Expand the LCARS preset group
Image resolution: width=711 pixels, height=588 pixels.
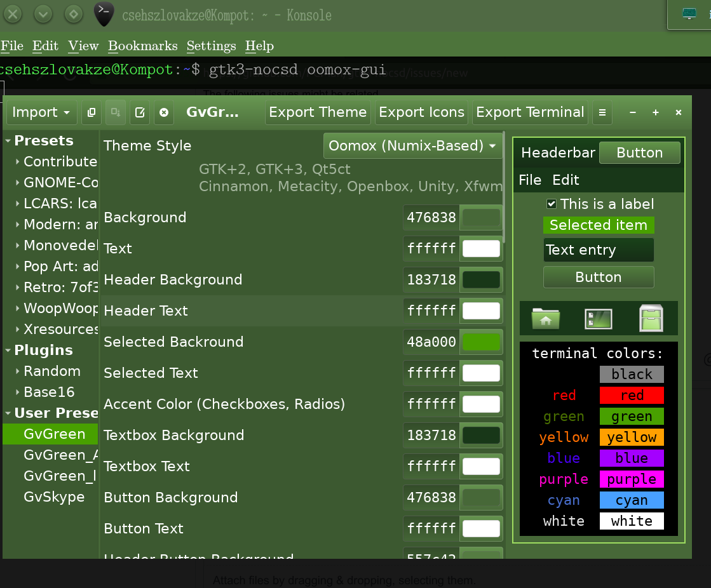pyautogui.click(x=17, y=203)
